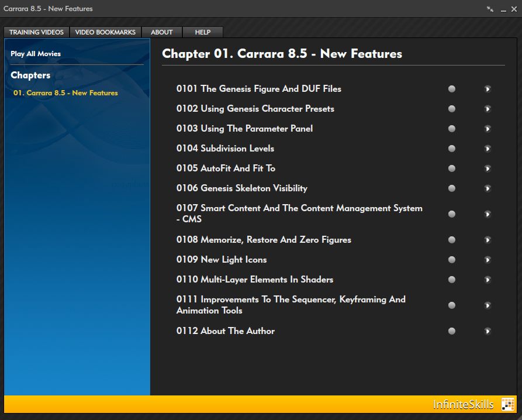Toggle watched dot for 0101 Genesis Figure
Viewport: 522px width, 420px height.
coord(452,89)
